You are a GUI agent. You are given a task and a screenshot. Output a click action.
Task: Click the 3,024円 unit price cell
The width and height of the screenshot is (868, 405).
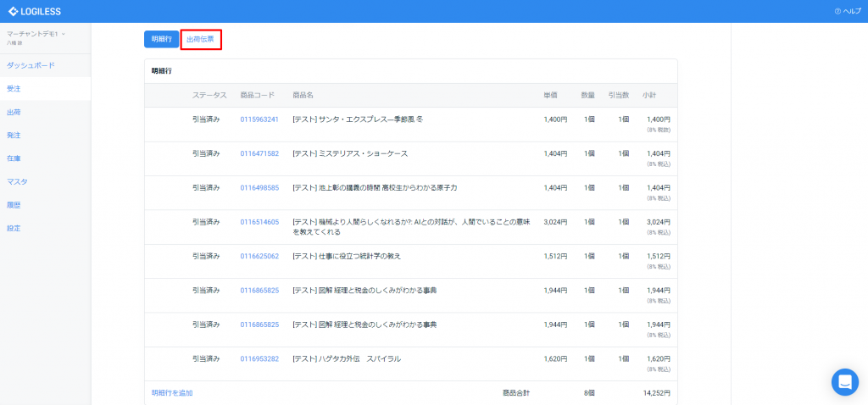[x=555, y=222]
